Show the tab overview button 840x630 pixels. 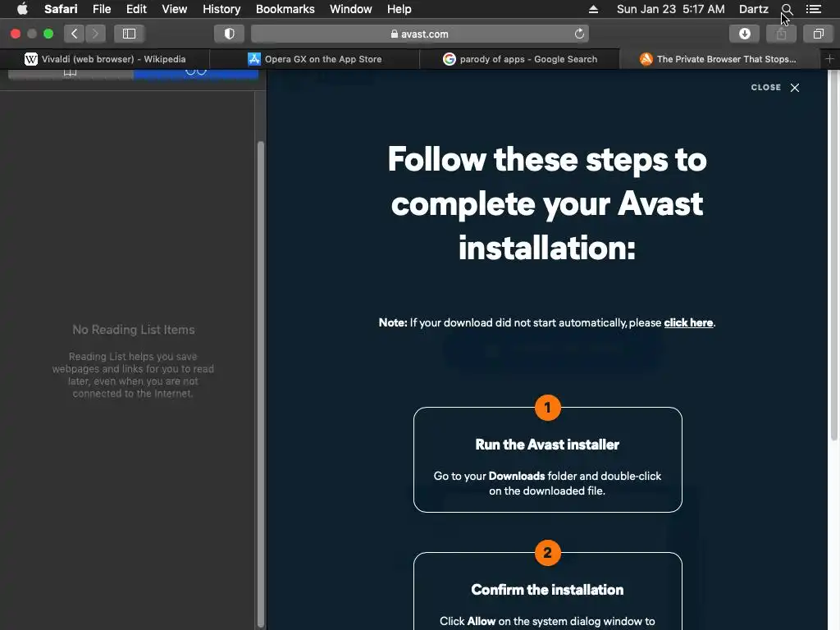pyautogui.click(x=818, y=34)
